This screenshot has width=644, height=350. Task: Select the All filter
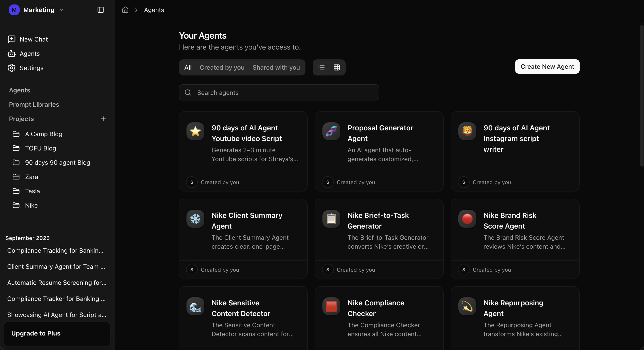188,67
